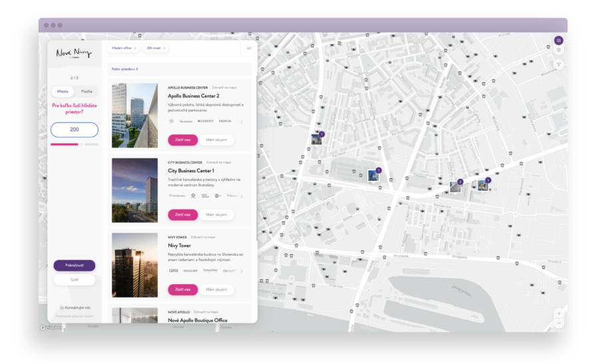Click the purple map view icon

[x=558, y=41]
